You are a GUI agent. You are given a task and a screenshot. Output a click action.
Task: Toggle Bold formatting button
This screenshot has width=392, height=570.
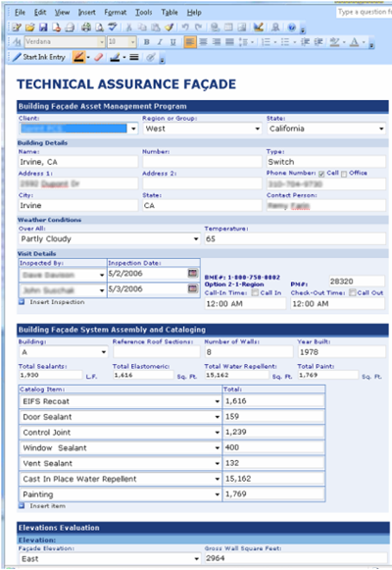[x=147, y=42]
